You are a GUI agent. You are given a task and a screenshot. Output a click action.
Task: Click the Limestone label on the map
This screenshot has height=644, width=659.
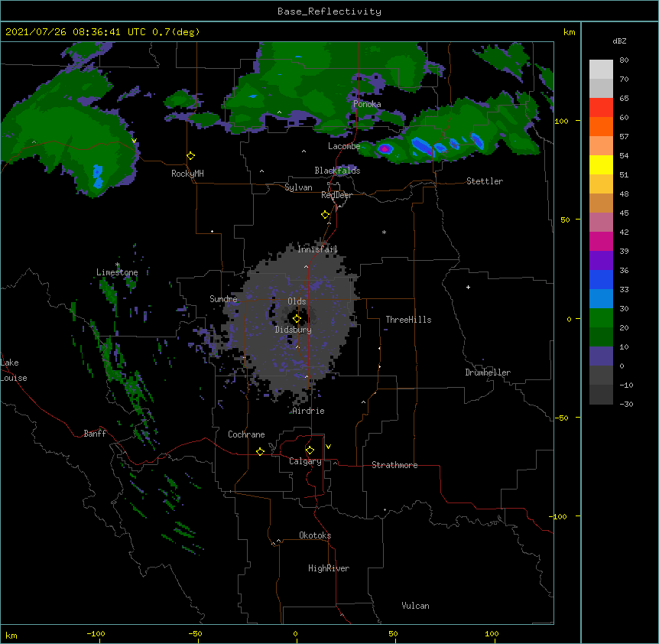117,272
